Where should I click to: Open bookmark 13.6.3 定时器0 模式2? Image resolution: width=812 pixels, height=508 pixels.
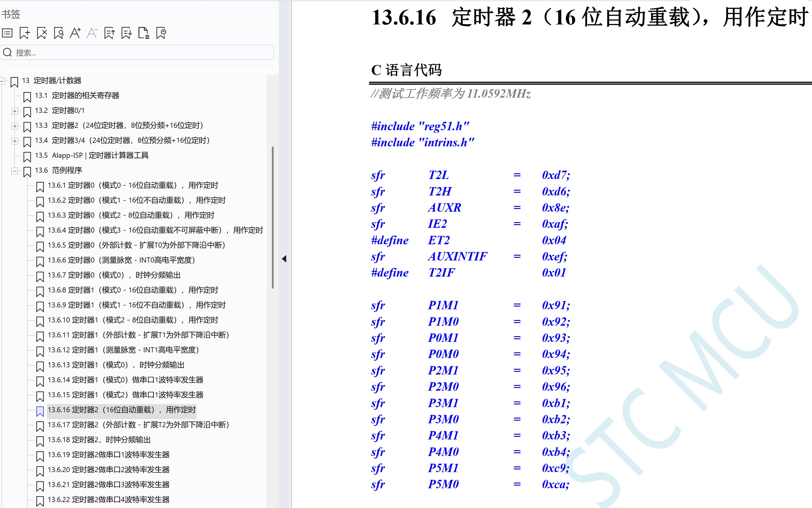tap(131, 215)
